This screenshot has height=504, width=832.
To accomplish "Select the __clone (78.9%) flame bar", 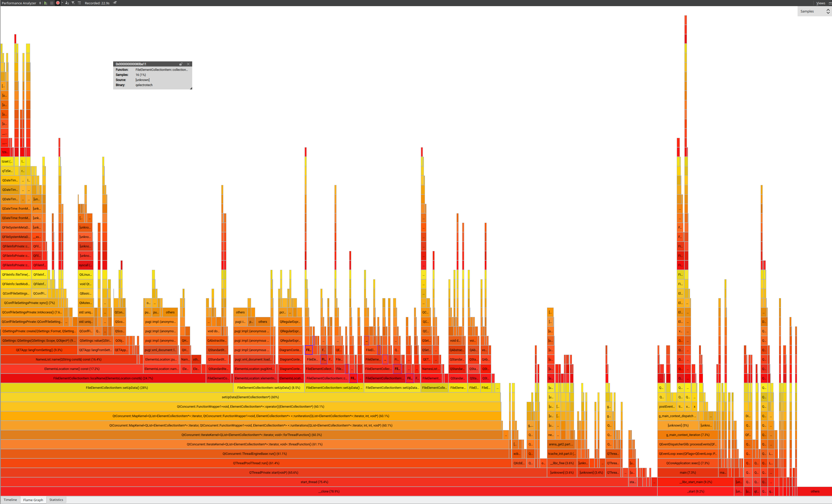I will pyautogui.click(x=329, y=492).
